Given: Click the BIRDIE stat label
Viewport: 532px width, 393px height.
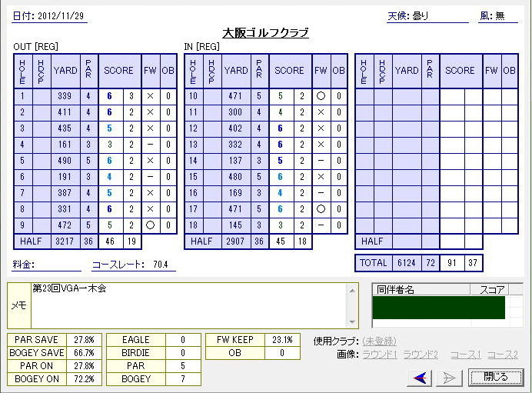Looking at the screenshot, I should point(136,353).
